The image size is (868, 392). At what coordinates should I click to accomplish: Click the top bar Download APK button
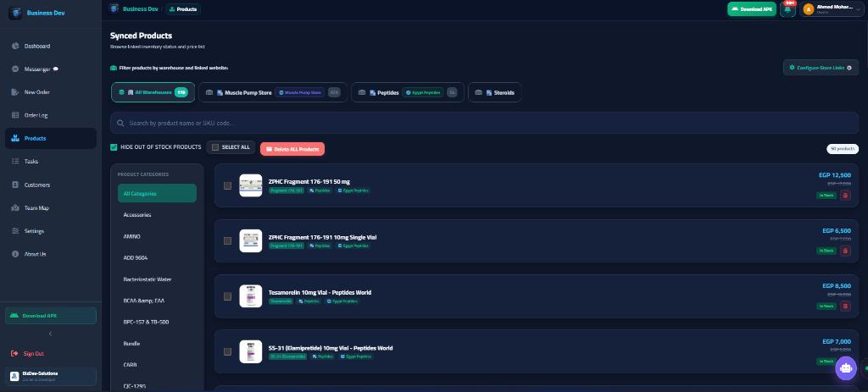(753, 8)
